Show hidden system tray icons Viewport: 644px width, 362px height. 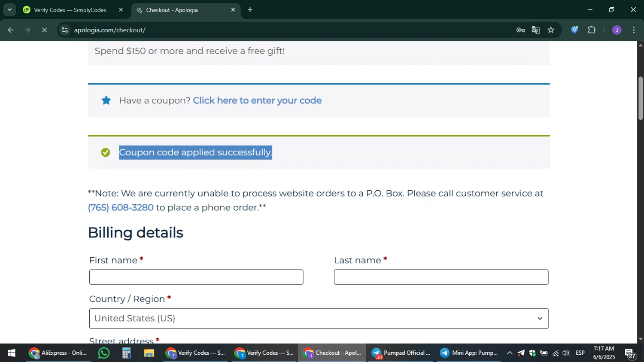tap(510, 353)
